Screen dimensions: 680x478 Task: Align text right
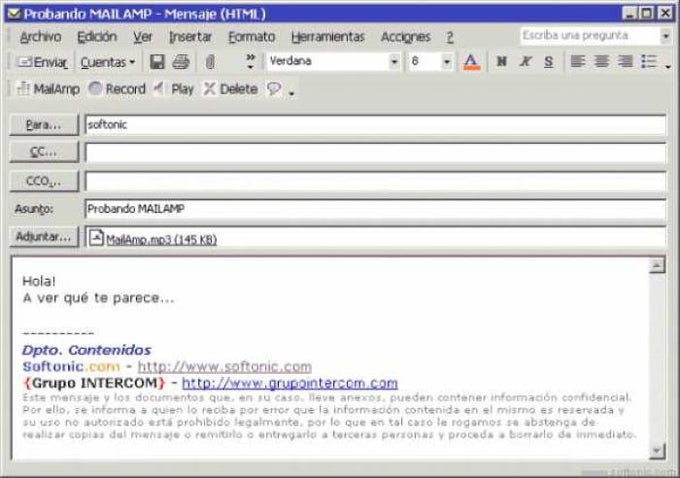[x=625, y=62]
